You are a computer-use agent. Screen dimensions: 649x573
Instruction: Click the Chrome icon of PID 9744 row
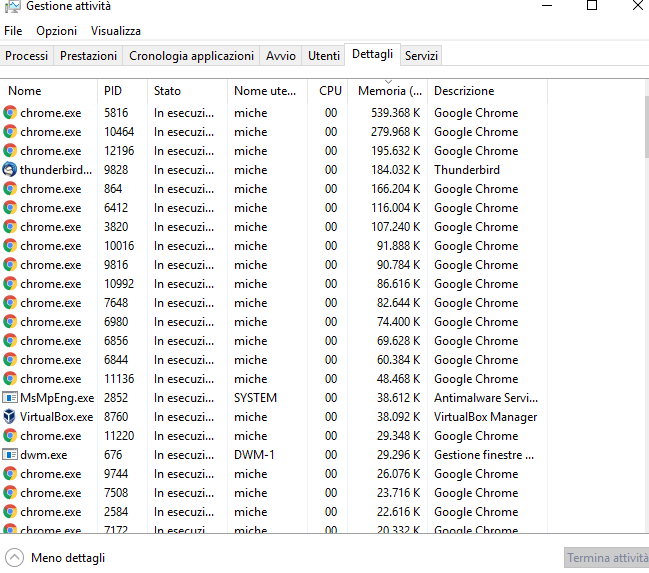[x=10, y=474]
